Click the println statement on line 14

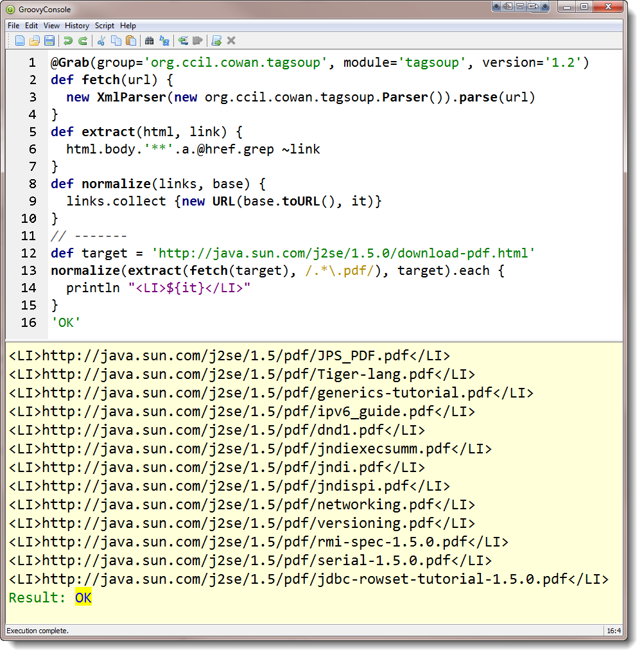(x=159, y=288)
